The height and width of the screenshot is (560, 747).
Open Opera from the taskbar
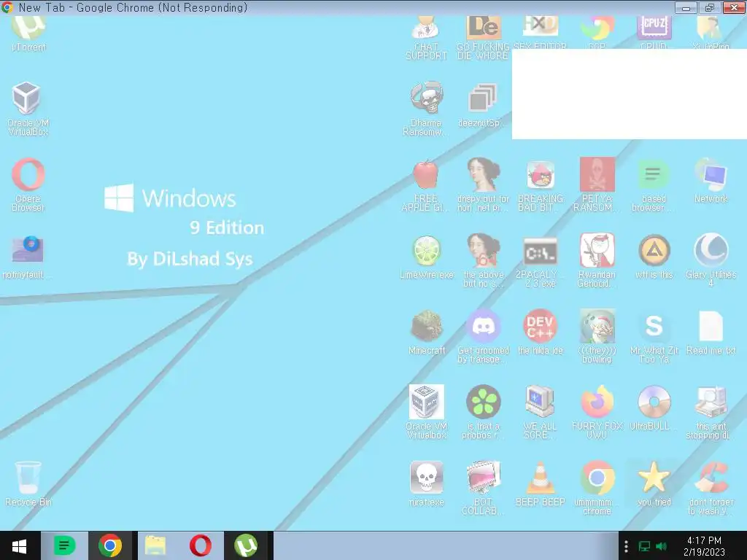pyautogui.click(x=201, y=545)
